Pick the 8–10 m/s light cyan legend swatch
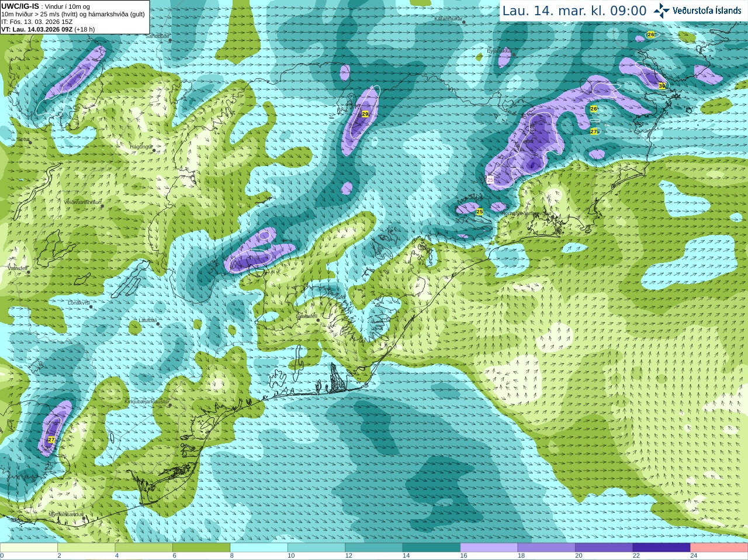Screen dimensions: 748x560 (259, 548)
